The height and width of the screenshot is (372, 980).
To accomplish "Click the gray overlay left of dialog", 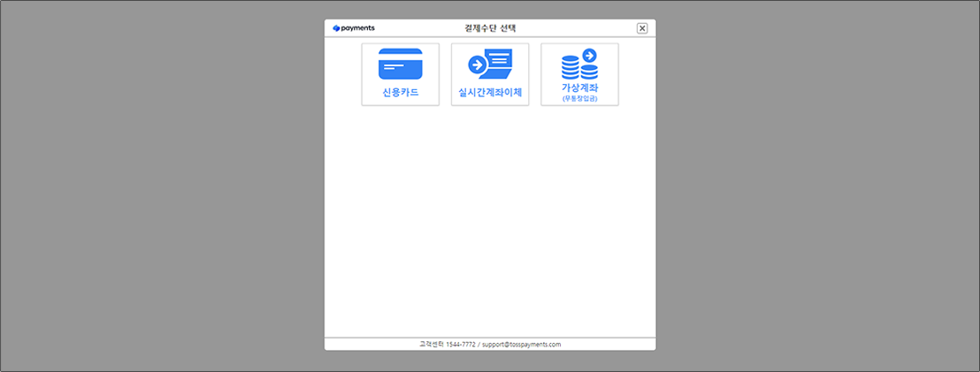I will pyautogui.click(x=159, y=186).
